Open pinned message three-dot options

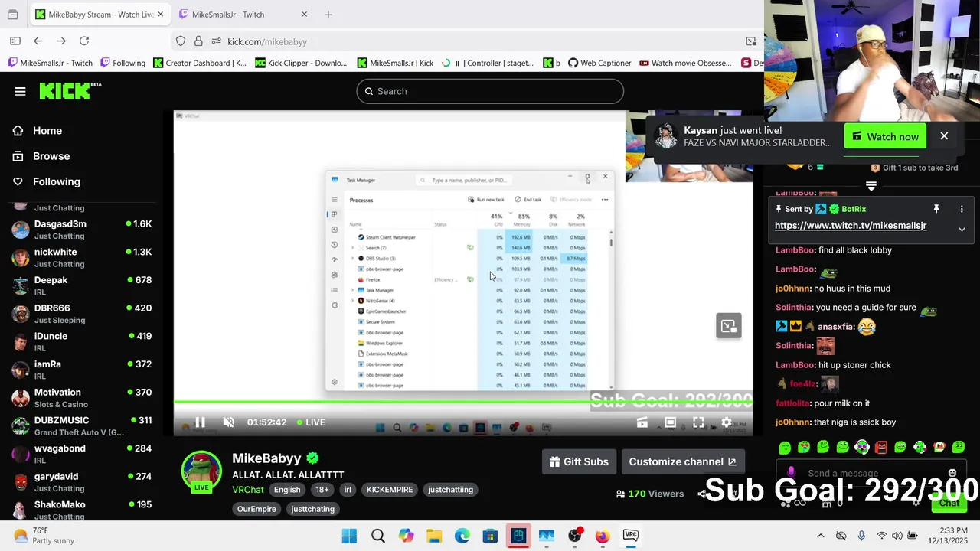(962, 209)
